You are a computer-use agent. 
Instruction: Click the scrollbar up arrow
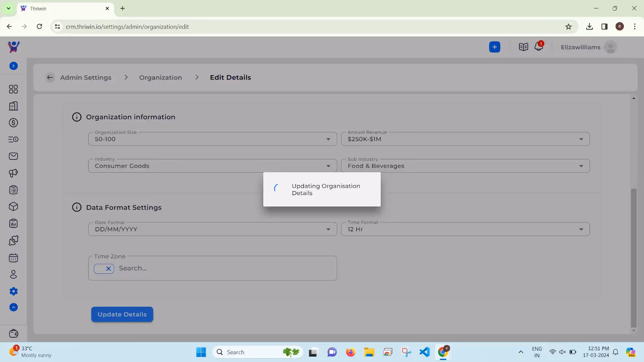634,98
